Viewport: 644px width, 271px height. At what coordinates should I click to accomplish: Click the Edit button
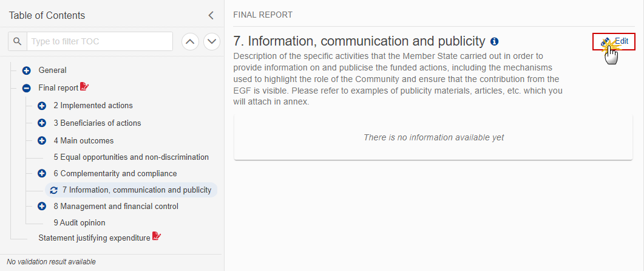[x=614, y=41]
